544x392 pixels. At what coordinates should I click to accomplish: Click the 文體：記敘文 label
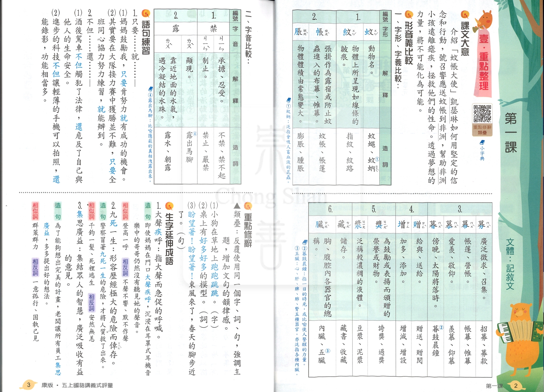pyautogui.click(x=510, y=264)
